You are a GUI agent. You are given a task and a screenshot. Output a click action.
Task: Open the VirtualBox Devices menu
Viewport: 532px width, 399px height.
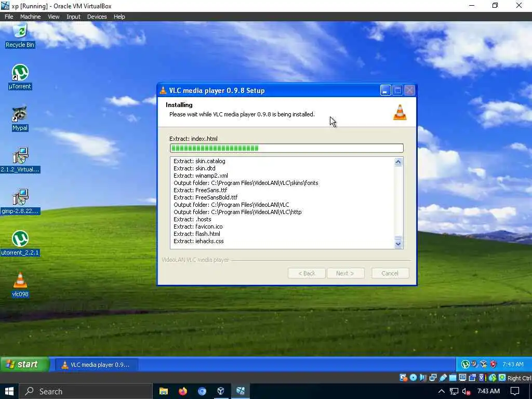tap(97, 17)
